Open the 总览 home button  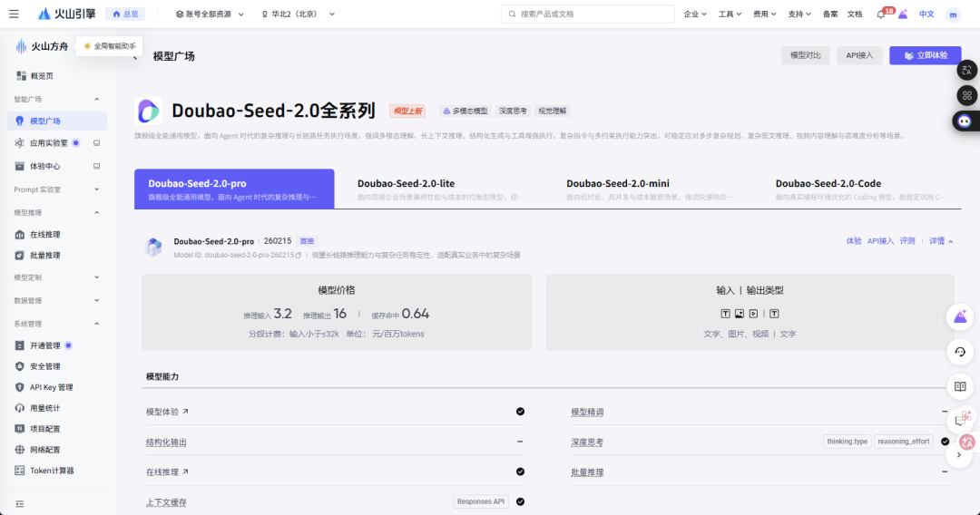tap(125, 14)
